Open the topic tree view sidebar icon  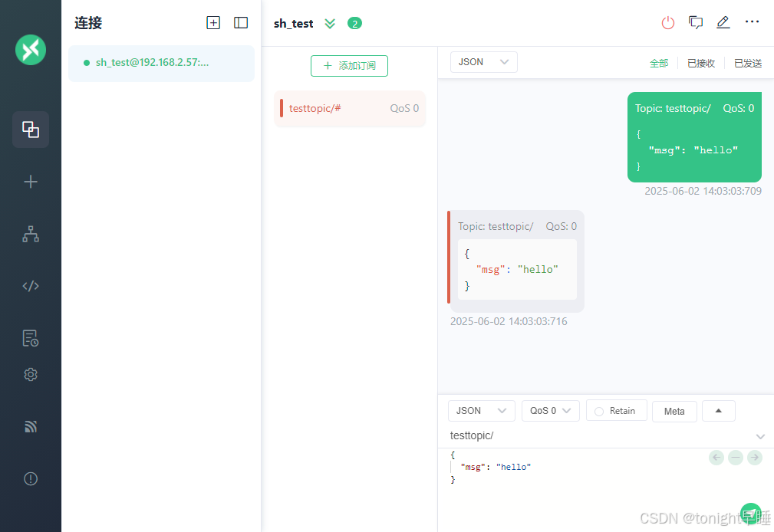pos(30,234)
